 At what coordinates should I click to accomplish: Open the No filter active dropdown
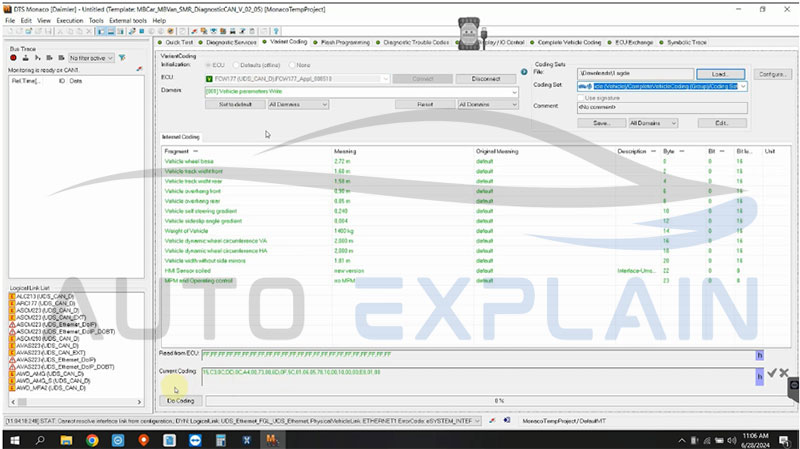(x=90, y=58)
